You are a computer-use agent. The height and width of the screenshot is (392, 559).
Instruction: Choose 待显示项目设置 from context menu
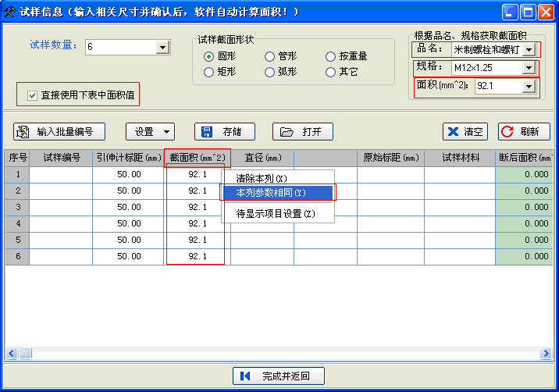(276, 213)
